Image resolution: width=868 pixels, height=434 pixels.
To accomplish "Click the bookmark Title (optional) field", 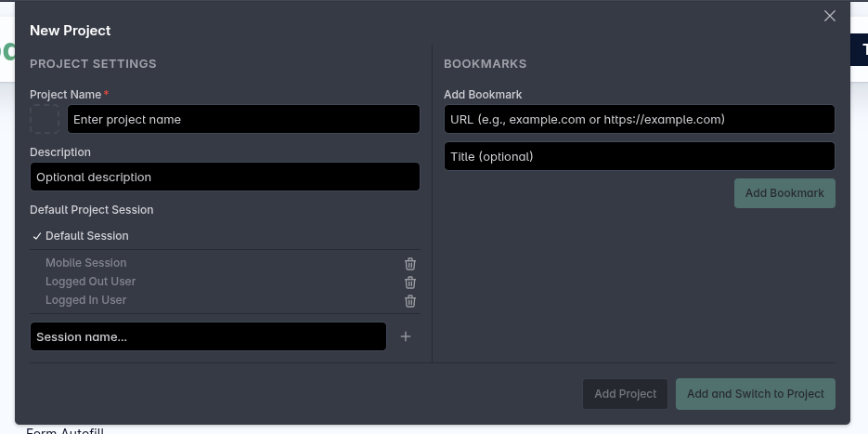I will click(x=639, y=156).
